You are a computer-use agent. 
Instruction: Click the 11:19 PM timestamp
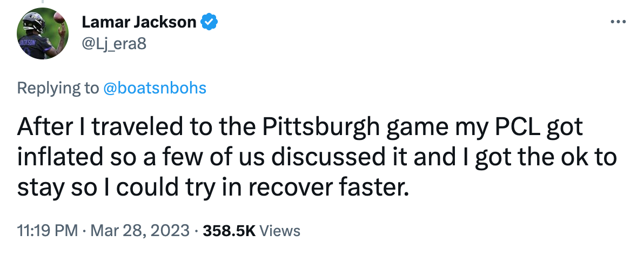point(48,231)
